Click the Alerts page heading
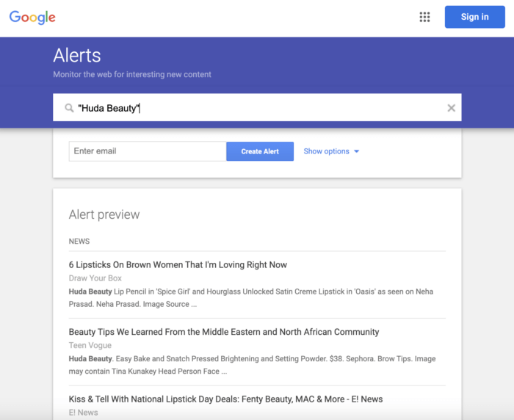This screenshot has height=420, width=514. (x=77, y=55)
